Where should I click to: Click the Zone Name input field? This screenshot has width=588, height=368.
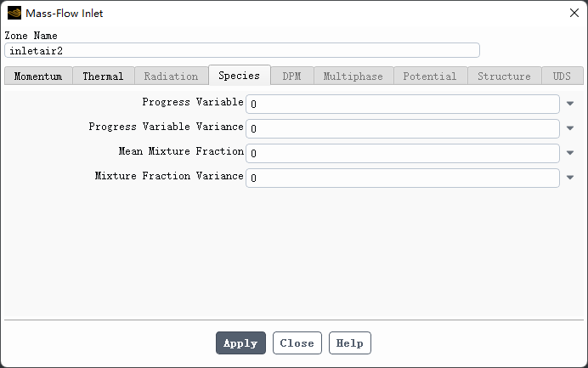pyautogui.click(x=242, y=50)
